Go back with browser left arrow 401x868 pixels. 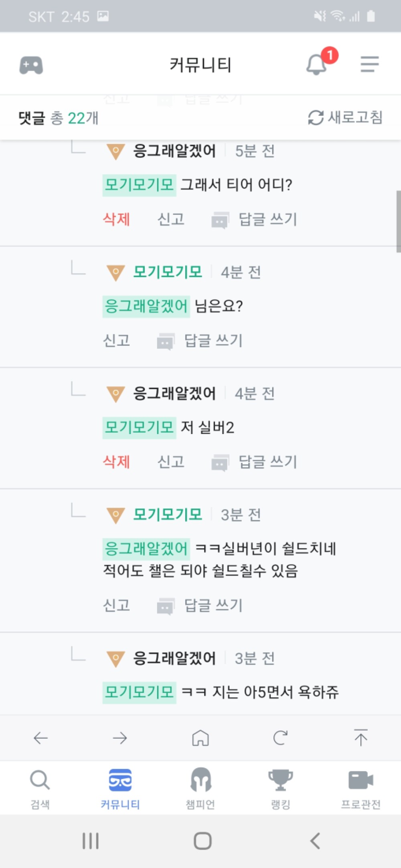(x=41, y=738)
